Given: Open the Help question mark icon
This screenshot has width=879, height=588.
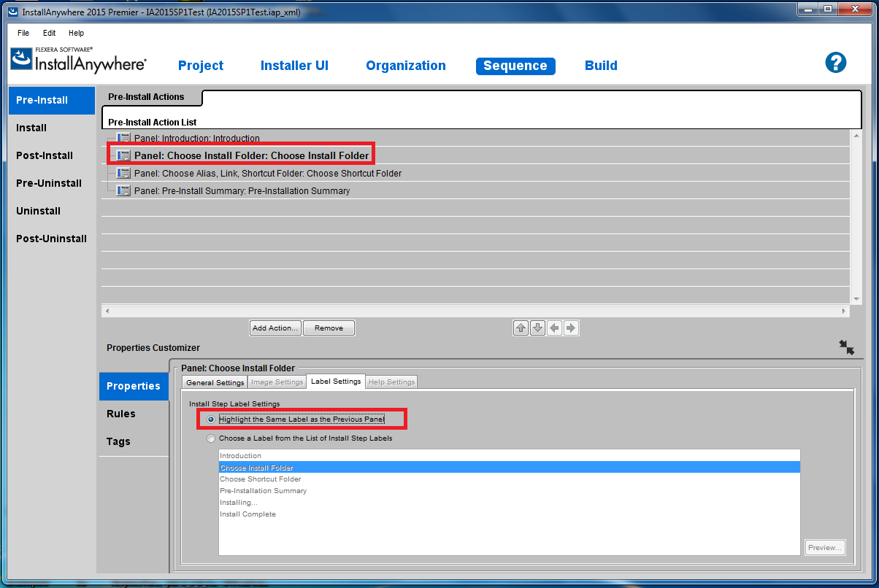Looking at the screenshot, I should [x=835, y=63].
